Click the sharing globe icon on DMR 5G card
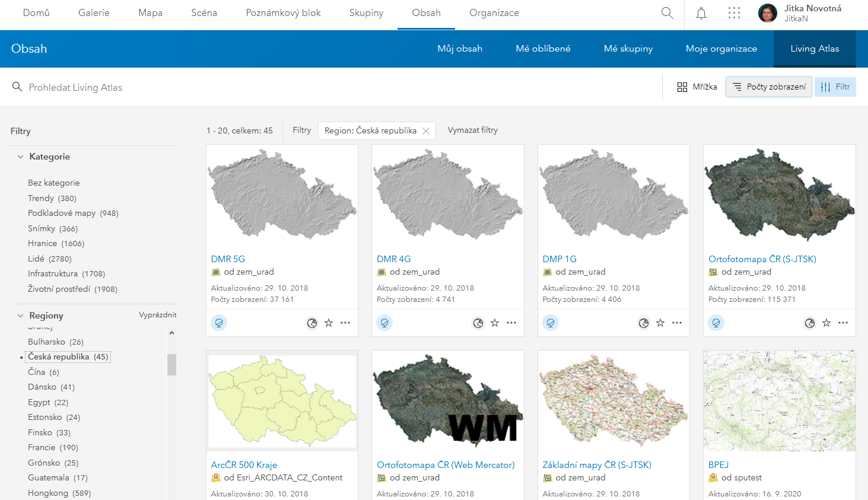 (x=312, y=323)
